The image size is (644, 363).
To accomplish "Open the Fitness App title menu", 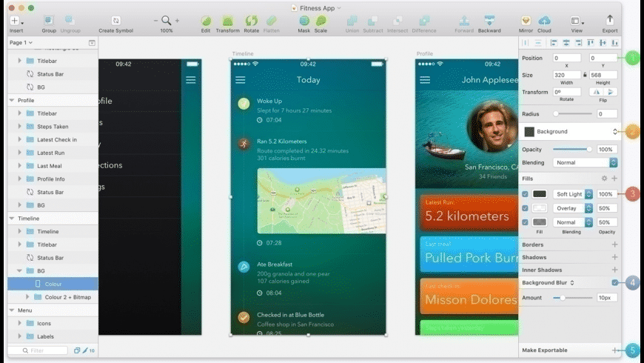I will click(x=317, y=8).
